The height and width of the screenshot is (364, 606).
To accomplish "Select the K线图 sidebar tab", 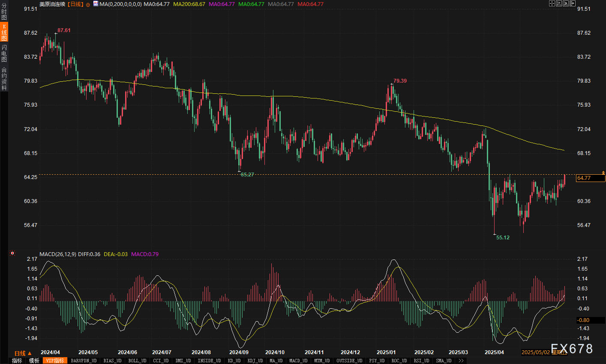I will click(x=4, y=33).
